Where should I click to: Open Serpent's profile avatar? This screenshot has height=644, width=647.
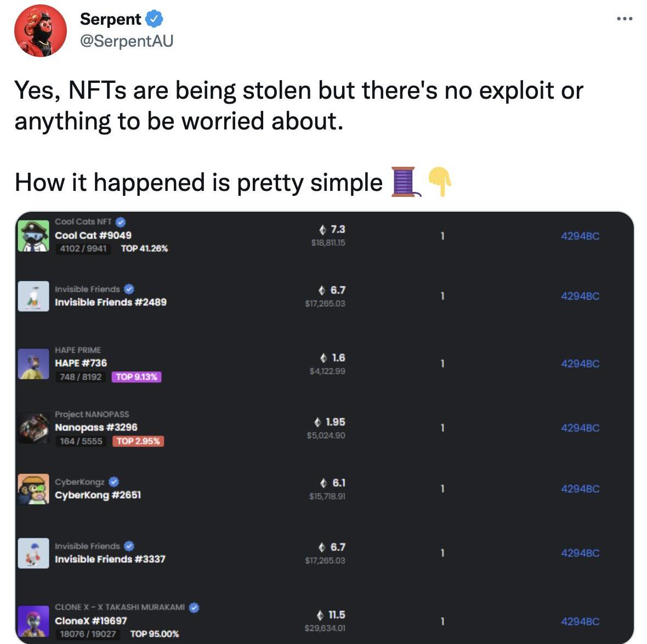click(40, 31)
